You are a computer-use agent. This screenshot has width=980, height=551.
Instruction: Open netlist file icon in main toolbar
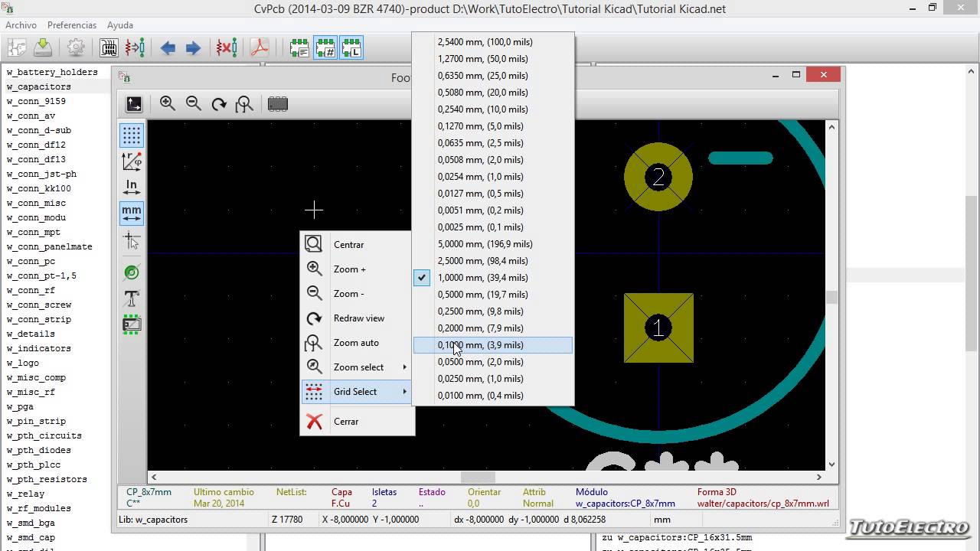(x=17, y=48)
